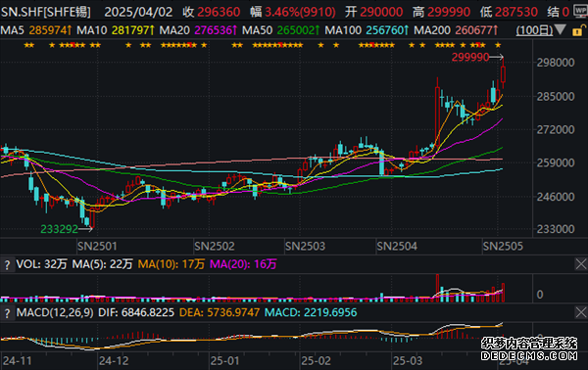Screen dimensions: 588x370
Task: Select the MA5 285974 indicator label
Action: pyautogui.click(x=36, y=30)
